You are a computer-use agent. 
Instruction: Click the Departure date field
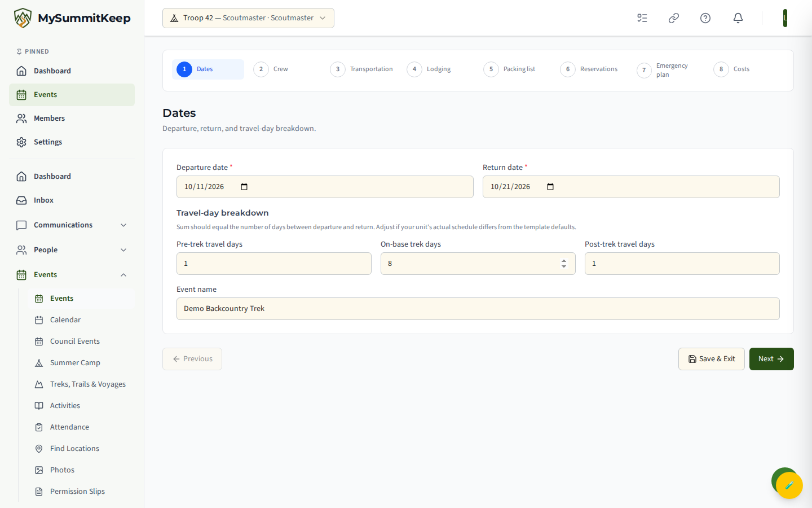[x=325, y=187]
